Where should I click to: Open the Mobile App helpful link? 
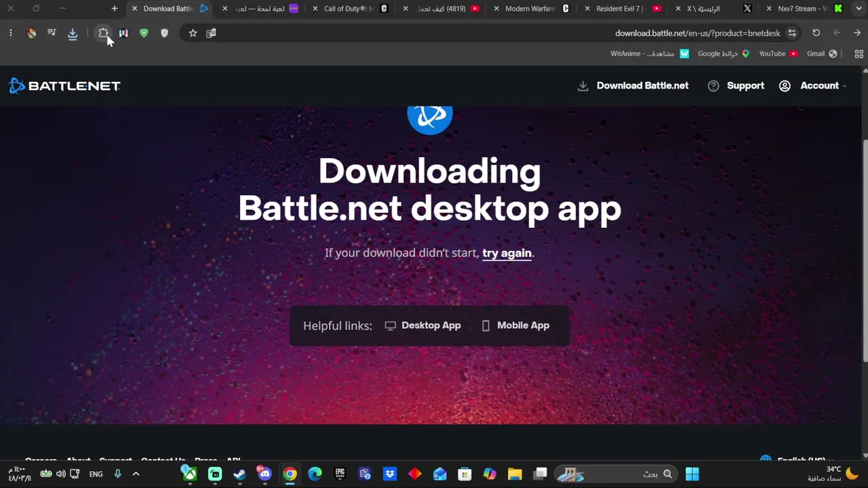[515, 325]
